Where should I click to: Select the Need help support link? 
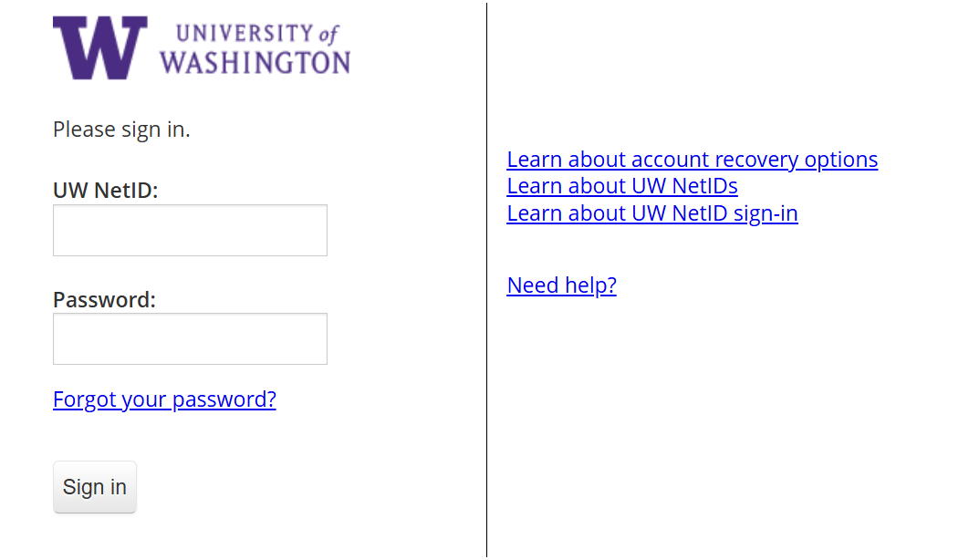coord(561,285)
